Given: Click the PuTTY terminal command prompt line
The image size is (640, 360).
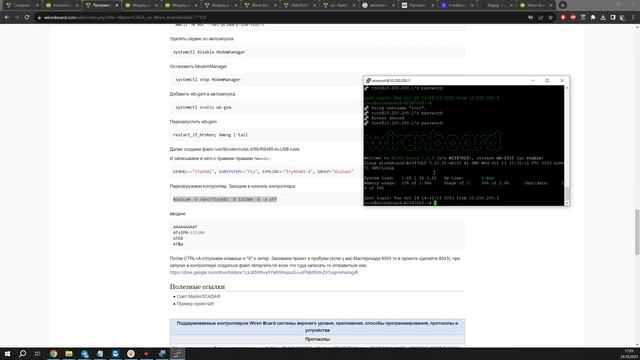Looking at the screenshot, I should coord(400,203).
